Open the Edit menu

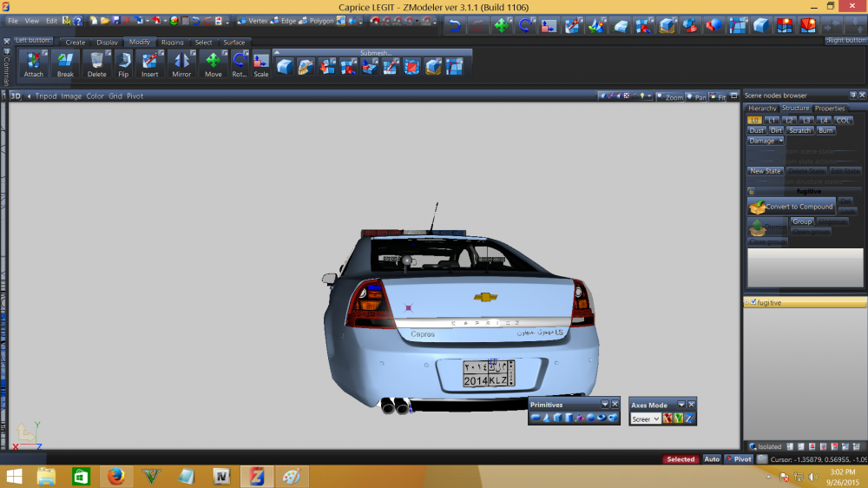pyautogui.click(x=51, y=21)
